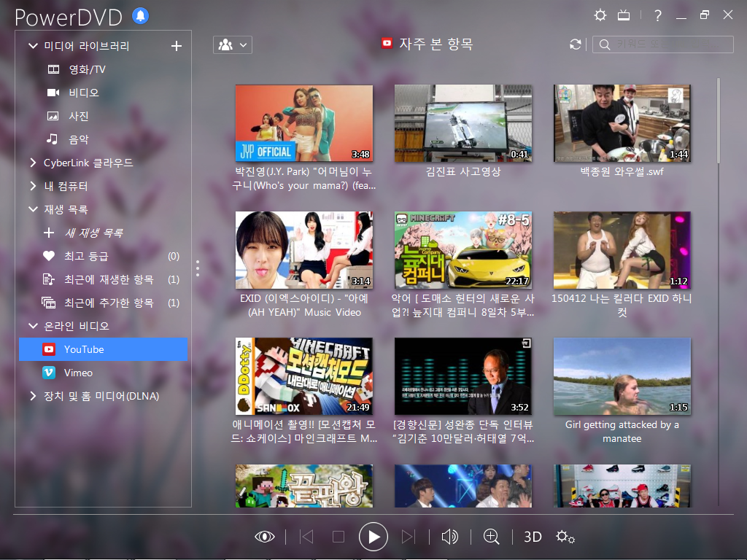Open 사진 library
This screenshot has height=560, width=747.
point(79,116)
